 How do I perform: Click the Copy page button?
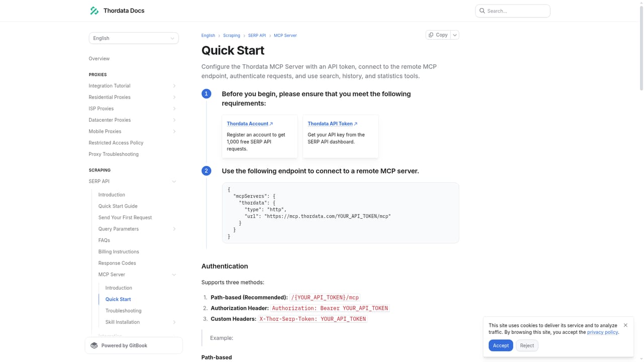click(x=438, y=35)
